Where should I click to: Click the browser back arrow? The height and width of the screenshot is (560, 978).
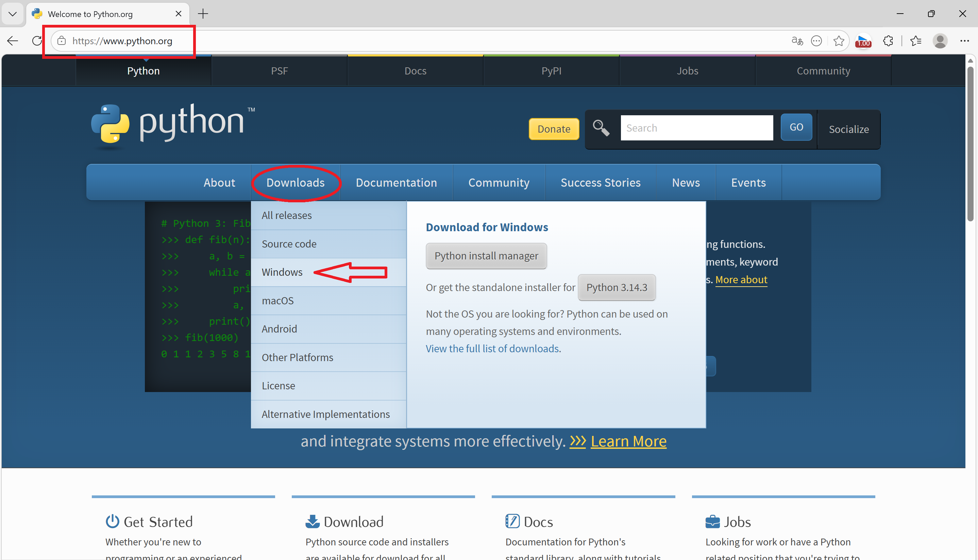13,41
